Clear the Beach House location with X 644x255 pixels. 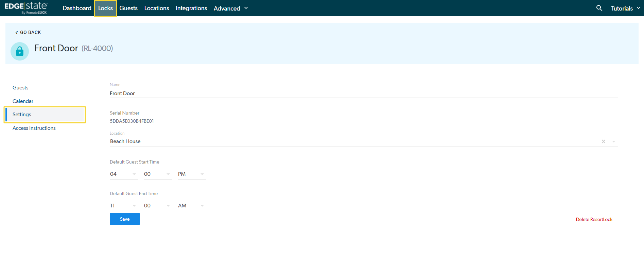coord(604,141)
